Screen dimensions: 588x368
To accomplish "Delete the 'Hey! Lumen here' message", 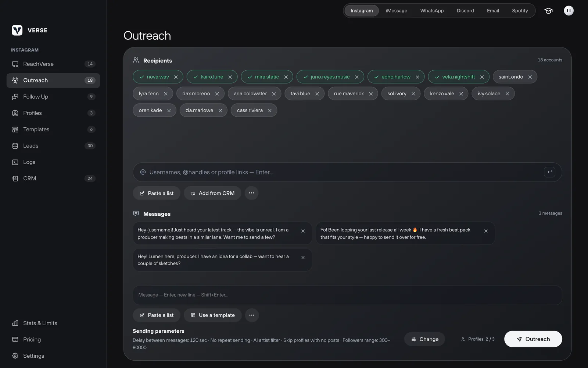I will (x=303, y=258).
